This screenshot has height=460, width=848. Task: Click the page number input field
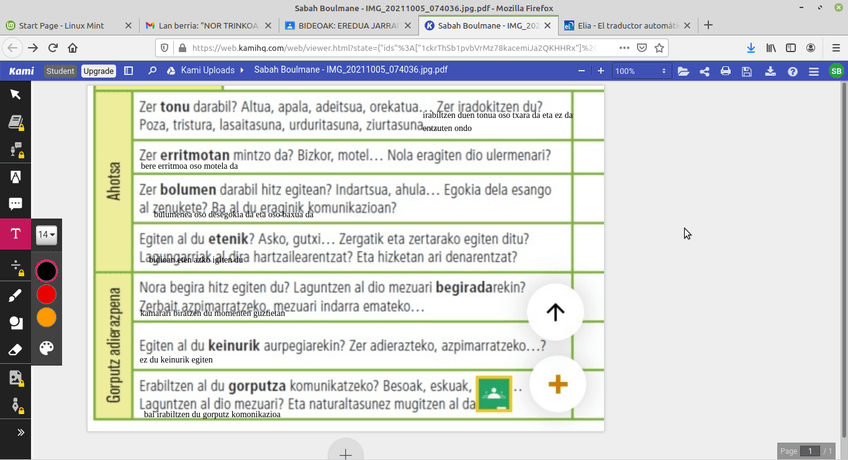812,451
